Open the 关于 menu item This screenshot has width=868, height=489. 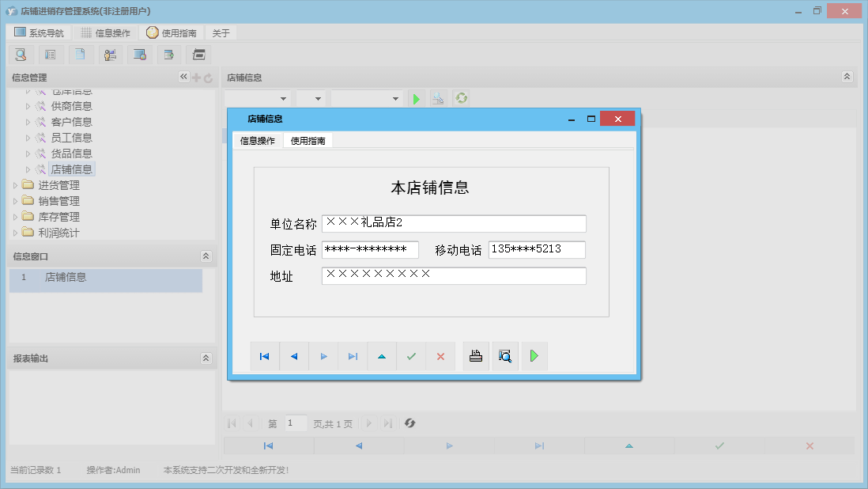(x=220, y=32)
